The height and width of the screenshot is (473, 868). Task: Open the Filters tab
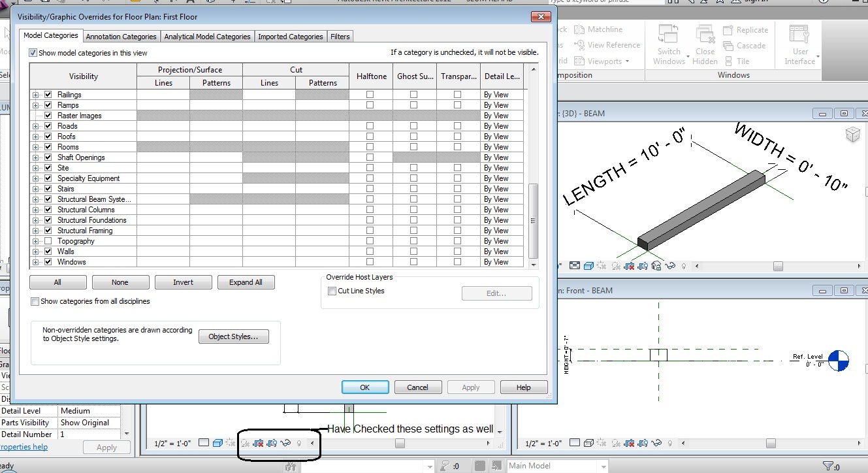(340, 37)
